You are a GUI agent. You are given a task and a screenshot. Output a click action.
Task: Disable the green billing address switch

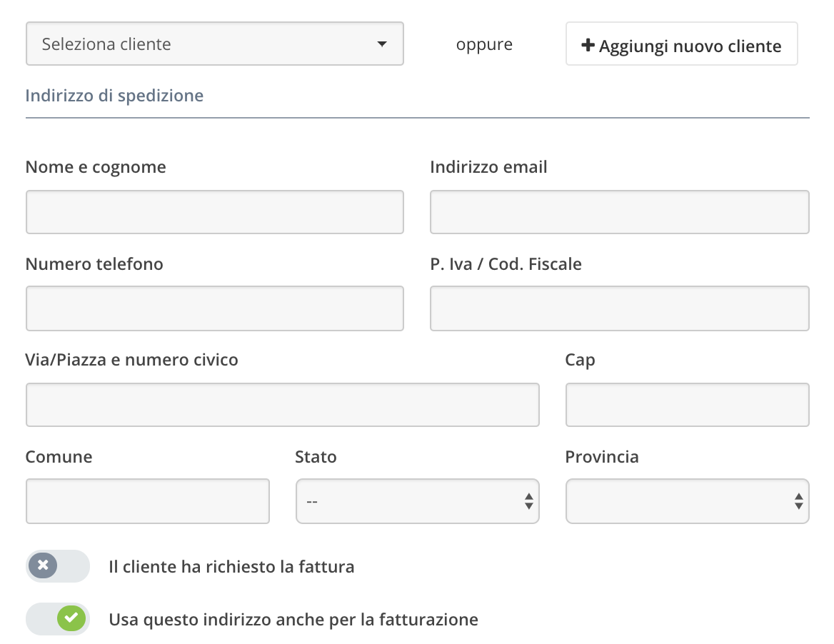[x=58, y=619]
